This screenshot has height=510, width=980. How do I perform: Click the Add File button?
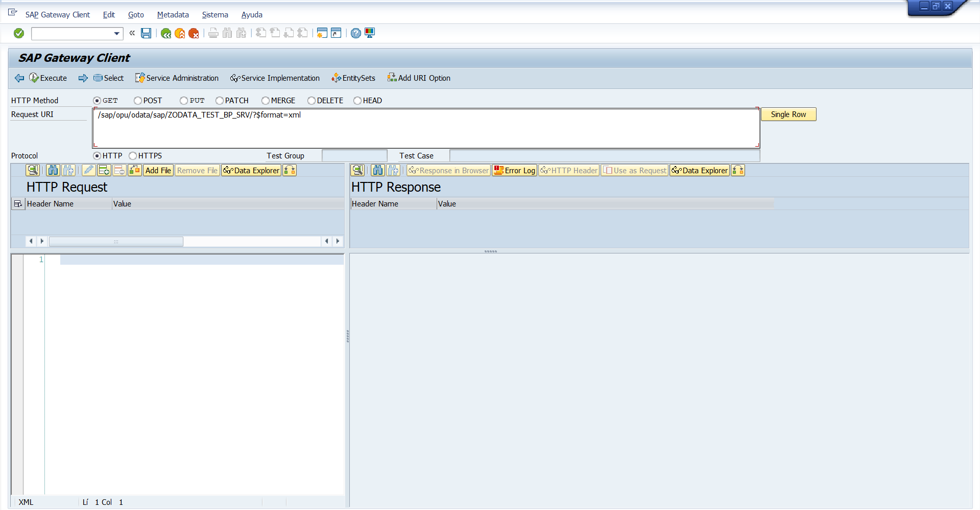coord(158,171)
